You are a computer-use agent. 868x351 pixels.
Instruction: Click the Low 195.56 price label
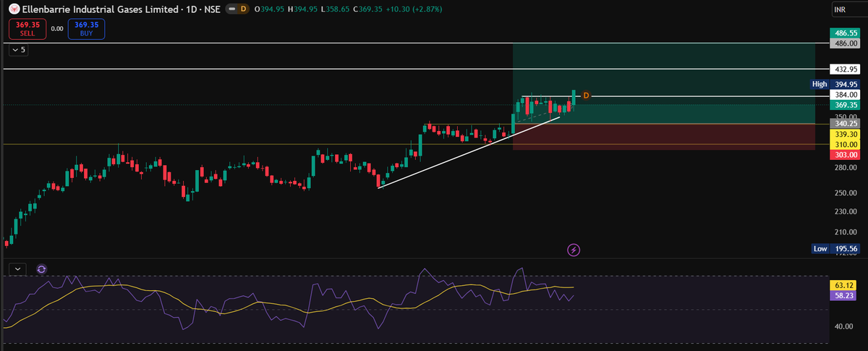(x=835, y=248)
